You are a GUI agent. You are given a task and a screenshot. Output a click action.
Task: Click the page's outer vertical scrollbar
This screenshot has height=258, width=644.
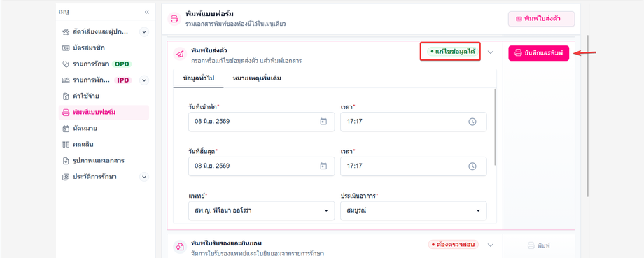pos(588,115)
